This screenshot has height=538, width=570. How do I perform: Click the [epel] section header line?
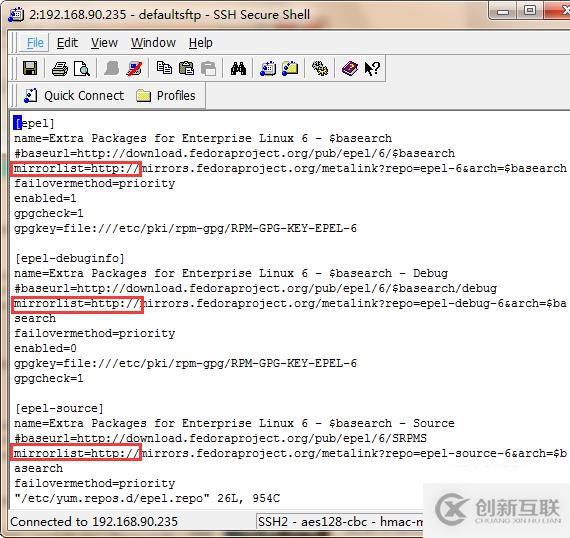(x=34, y=123)
